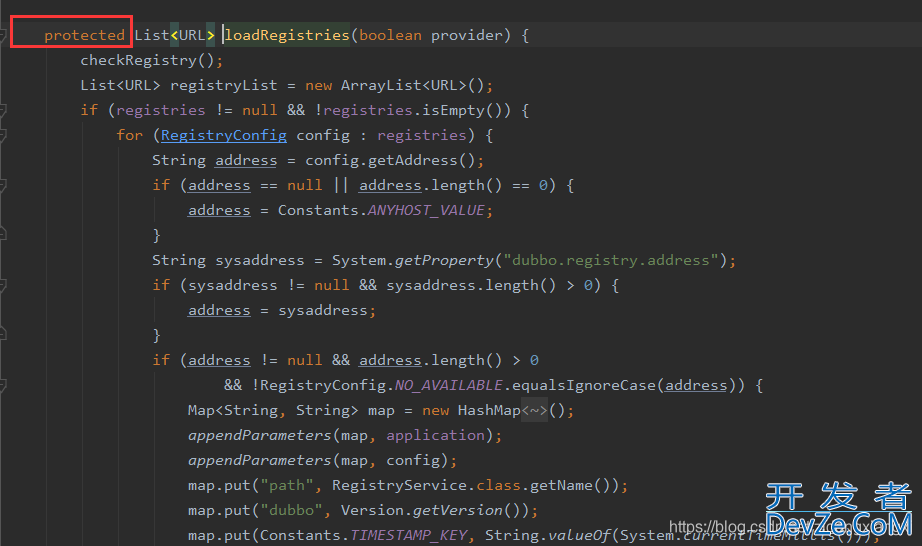Click 'Map<String, String>' type declaration
The height and width of the screenshot is (546, 922).
pos(273,410)
